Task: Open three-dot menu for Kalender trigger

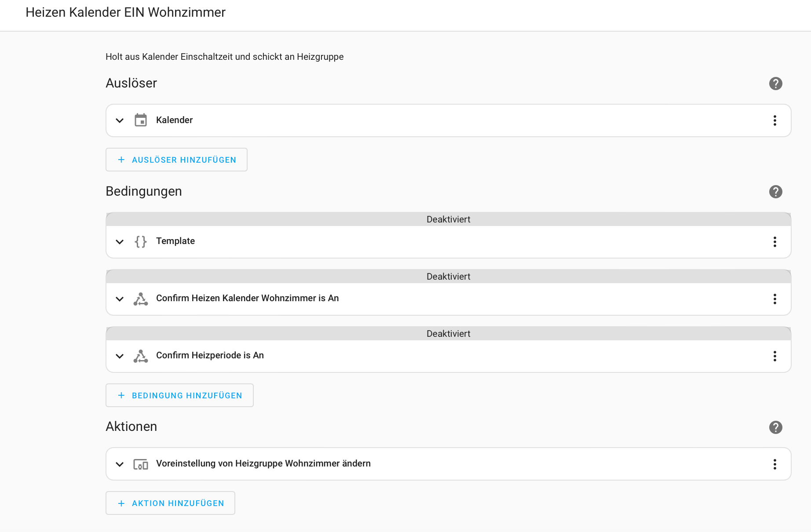Action: pos(774,120)
